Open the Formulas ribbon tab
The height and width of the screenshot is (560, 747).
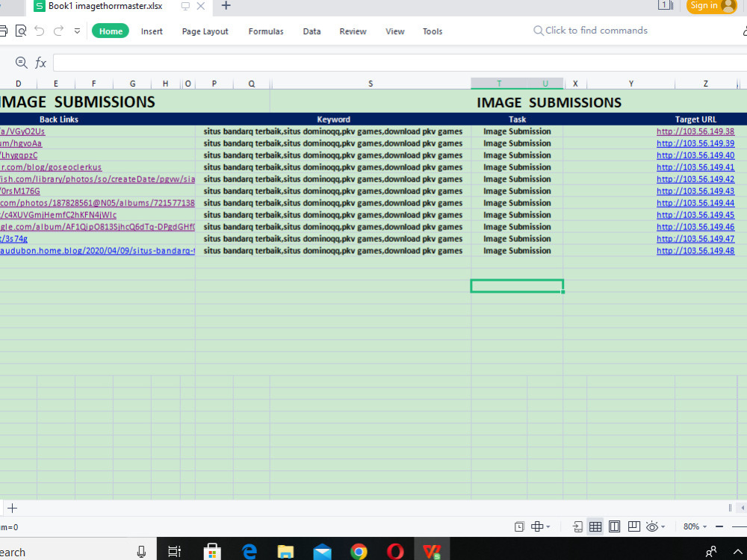[266, 31]
